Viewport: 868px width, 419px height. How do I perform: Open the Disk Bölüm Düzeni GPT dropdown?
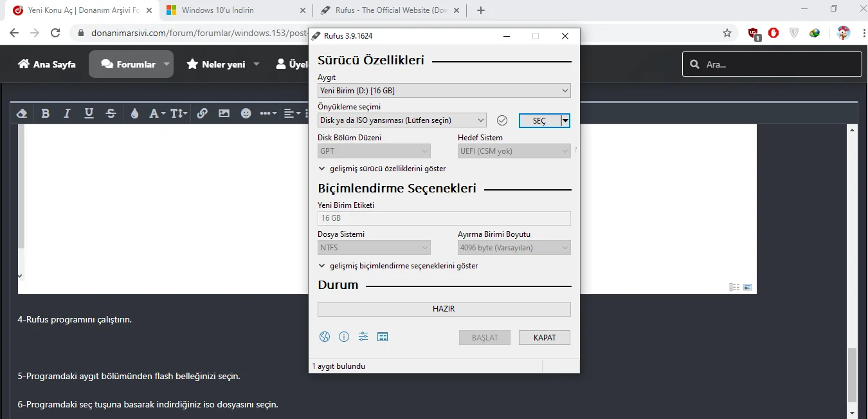coord(374,151)
